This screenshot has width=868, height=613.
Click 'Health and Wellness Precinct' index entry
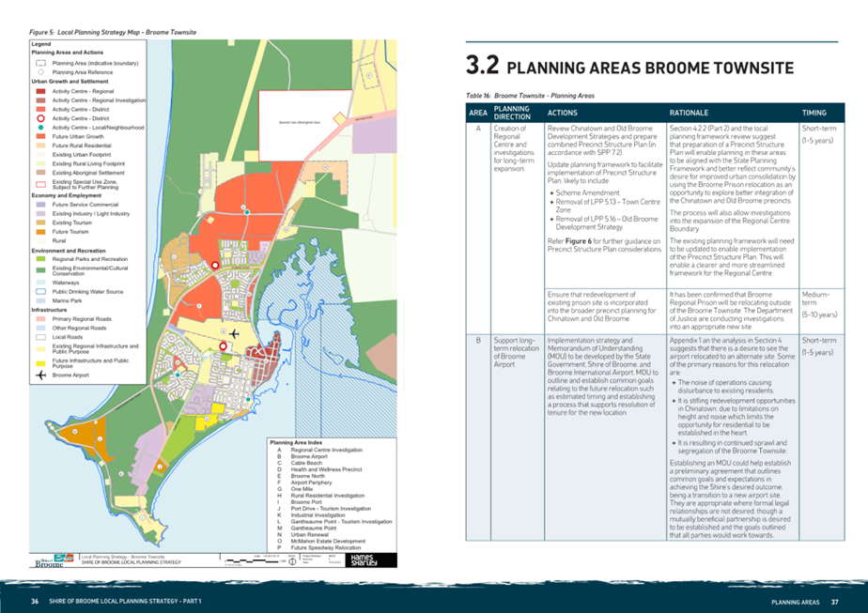[326, 469]
